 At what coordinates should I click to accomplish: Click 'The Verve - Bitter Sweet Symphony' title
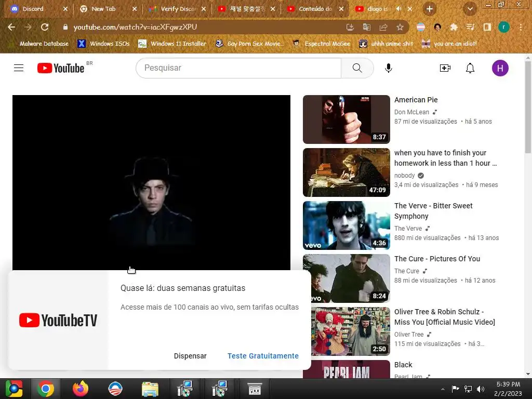click(x=433, y=211)
